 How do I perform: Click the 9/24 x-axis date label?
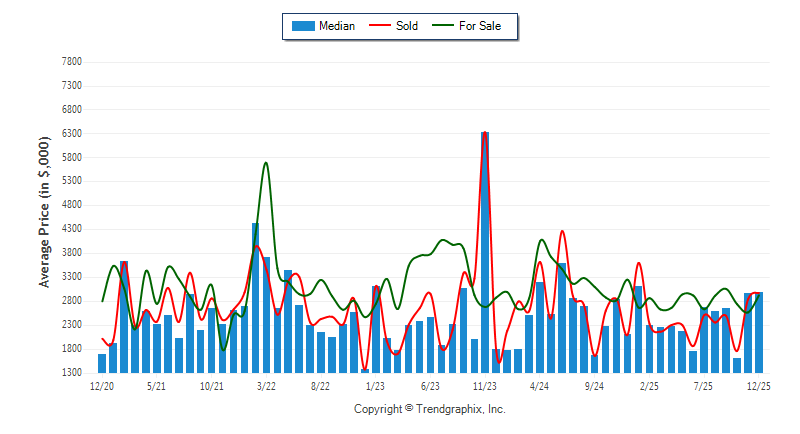coord(594,385)
